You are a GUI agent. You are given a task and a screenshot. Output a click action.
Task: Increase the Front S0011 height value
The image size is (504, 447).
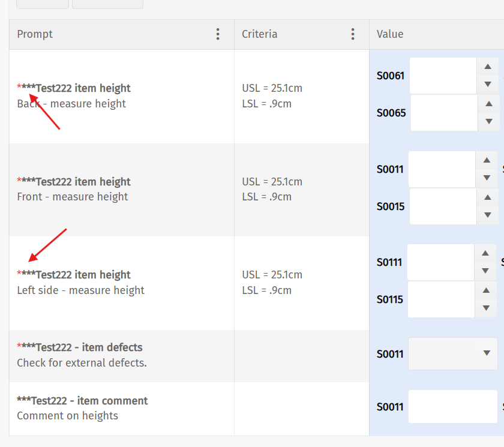pyautogui.click(x=487, y=160)
